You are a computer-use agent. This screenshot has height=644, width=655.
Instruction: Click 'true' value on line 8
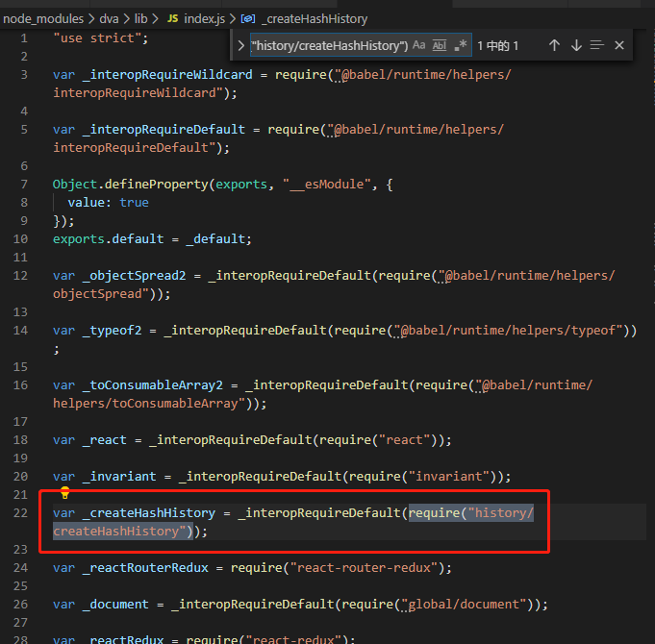coord(134,203)
